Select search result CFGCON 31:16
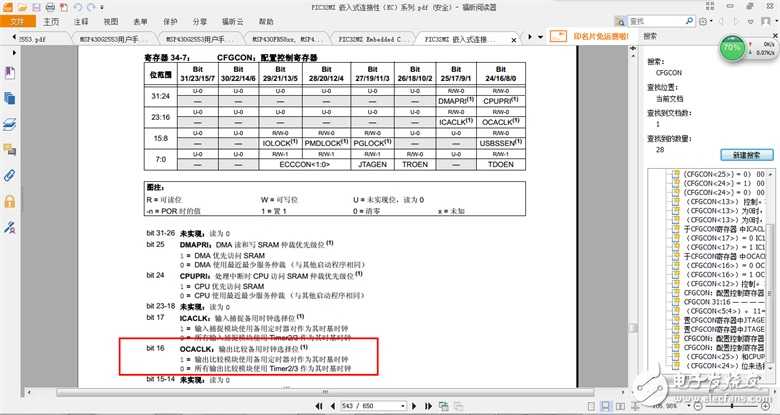The height and width of the screenshot is (415, 780). (725, 302)
